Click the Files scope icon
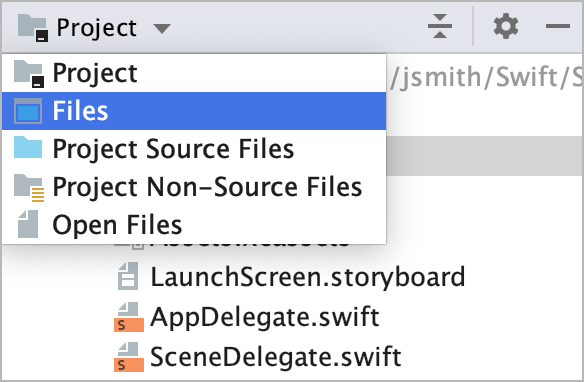The image size is (584, 382). 28,111
